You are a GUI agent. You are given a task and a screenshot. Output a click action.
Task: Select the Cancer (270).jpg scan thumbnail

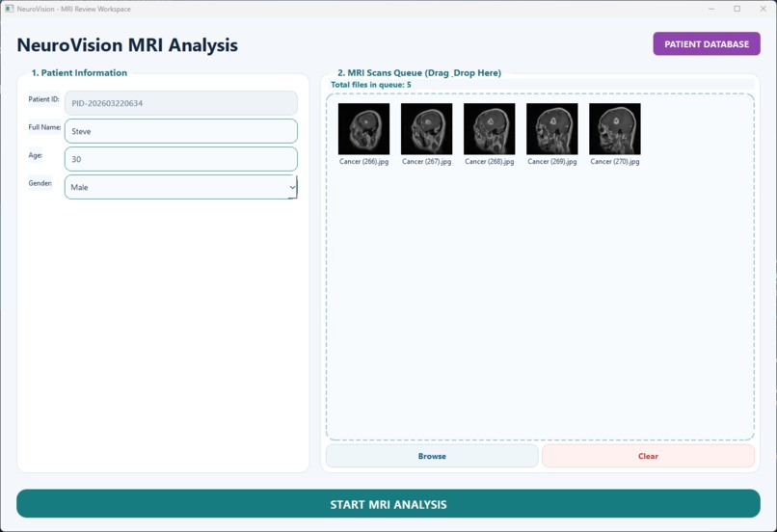(615, 129)
